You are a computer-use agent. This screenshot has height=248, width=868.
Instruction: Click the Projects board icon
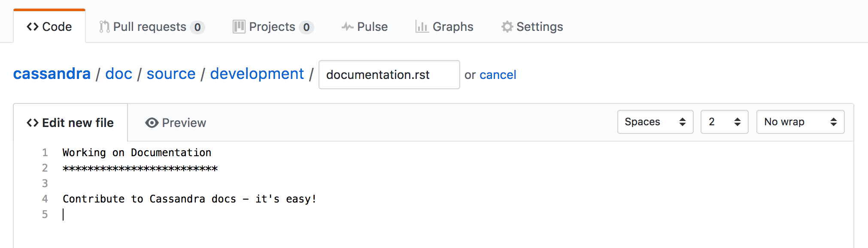point(239,27)
